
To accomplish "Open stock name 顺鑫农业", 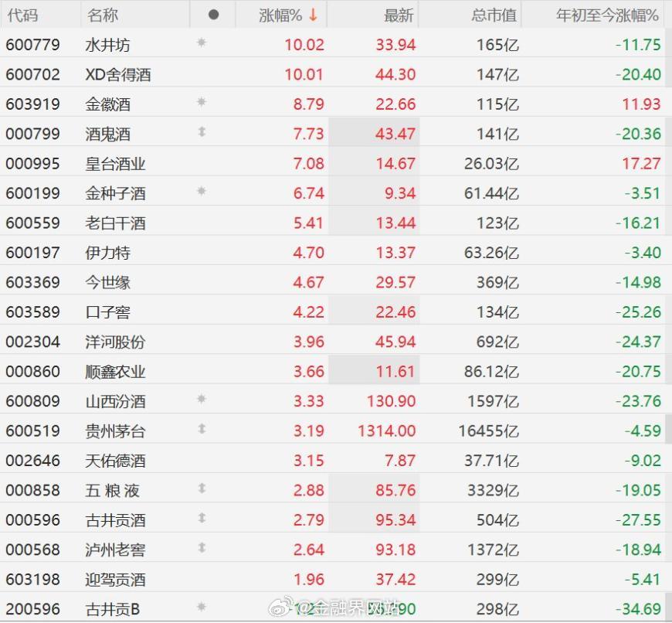I will point(115,372).
